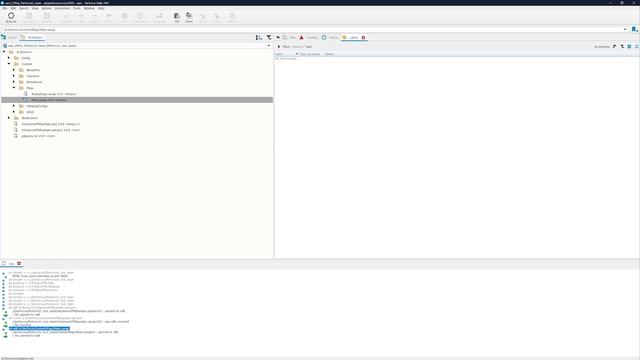The image size is (640, 360).
Task: Click the Timelapse toolbar icon
Action: click(x=140, y=17)
